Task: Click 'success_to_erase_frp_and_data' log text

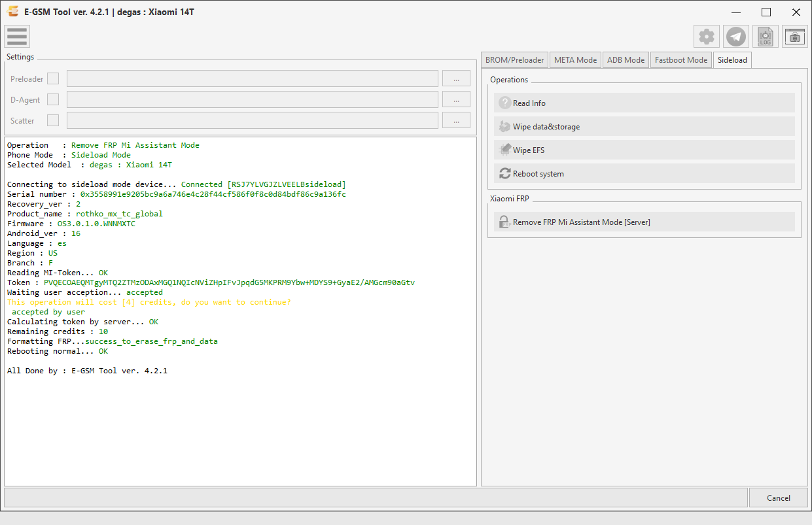Action: tap(151, 341)
